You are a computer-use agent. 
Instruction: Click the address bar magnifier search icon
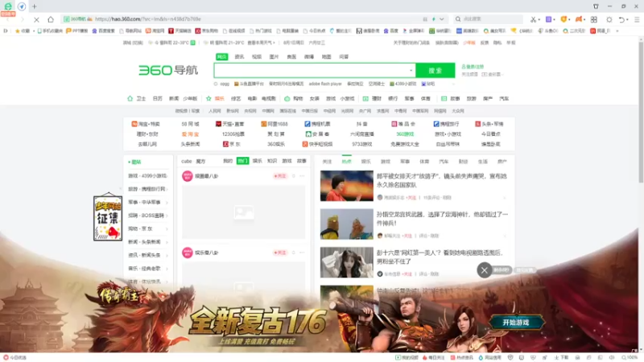point(458,19)
